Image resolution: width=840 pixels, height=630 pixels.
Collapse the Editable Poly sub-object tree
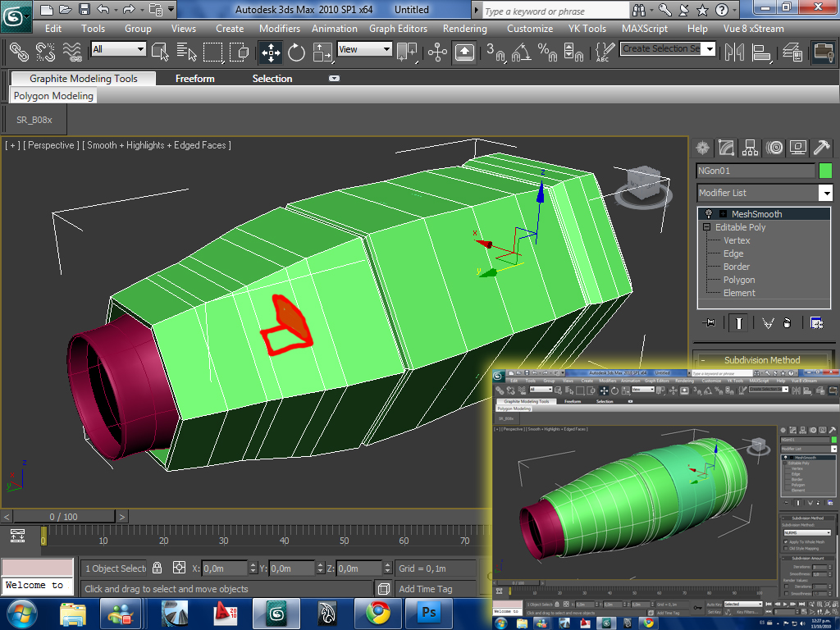point(706,227)
